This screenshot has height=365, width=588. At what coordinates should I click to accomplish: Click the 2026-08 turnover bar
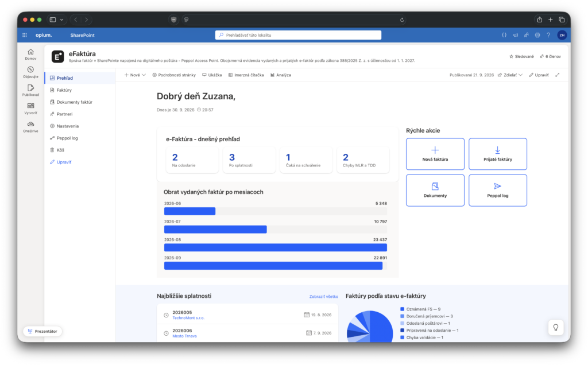(276, 248)
